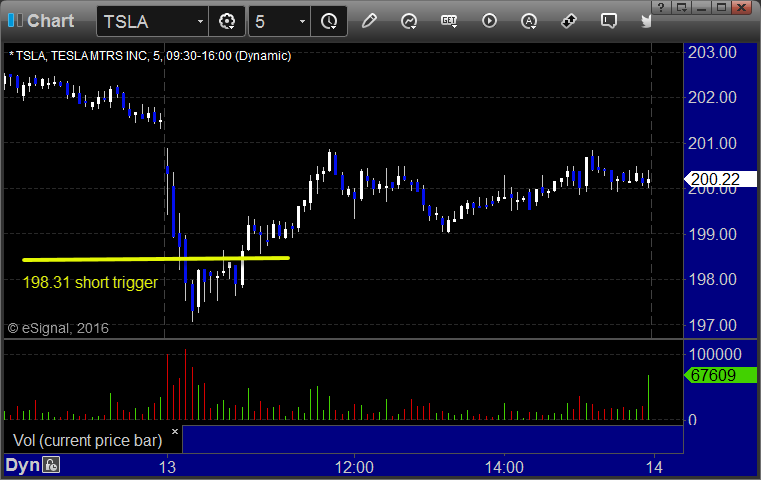Open the alerts 'A' circle menu
Image resolution: width=761 pixels, height=480 pixels.
529,21
